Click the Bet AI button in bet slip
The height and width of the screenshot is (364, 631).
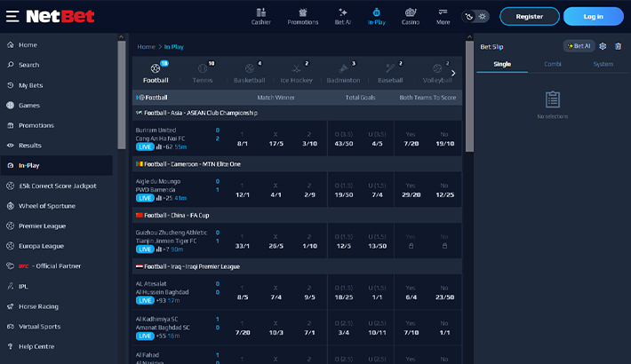pyautogui.click(x=579, y=46)
